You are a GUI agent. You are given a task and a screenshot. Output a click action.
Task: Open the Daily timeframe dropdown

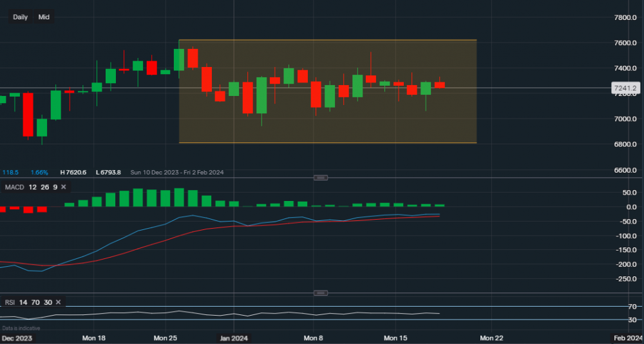coord(20,17)
